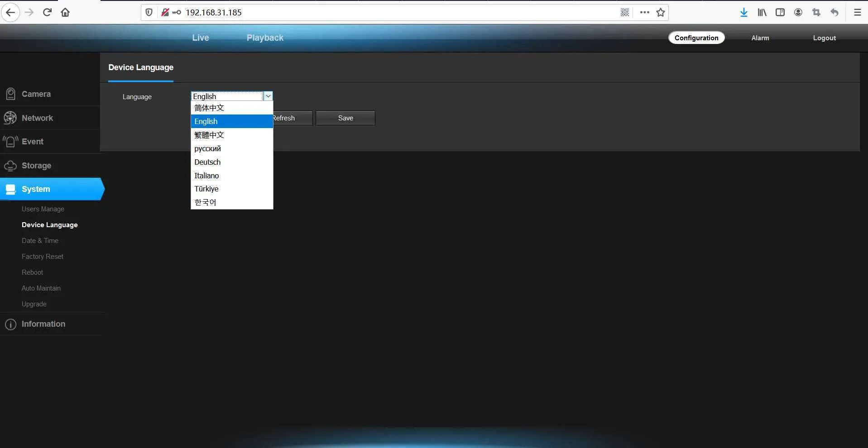
Task: Pick русский from the language list
Action: tap(232, 148)
